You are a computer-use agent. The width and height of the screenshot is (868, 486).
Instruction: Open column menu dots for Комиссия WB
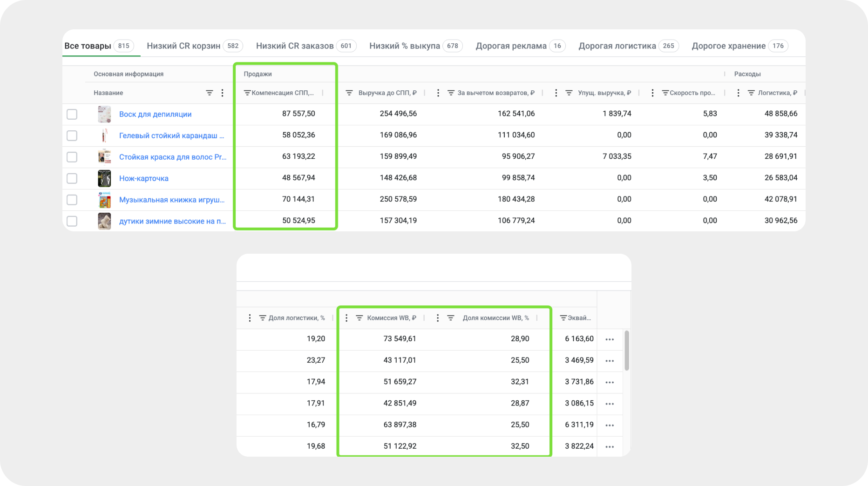(x=346, y=318)
